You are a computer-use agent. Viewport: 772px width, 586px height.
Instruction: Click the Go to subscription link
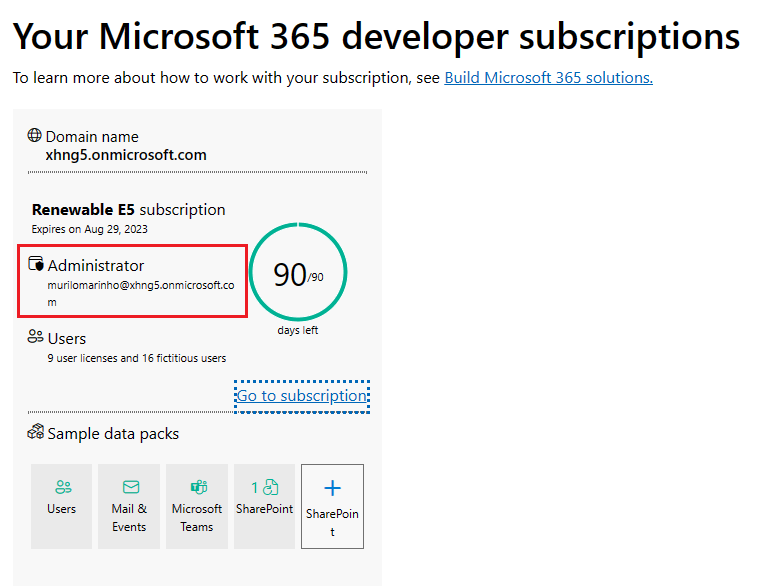(302, 396)
